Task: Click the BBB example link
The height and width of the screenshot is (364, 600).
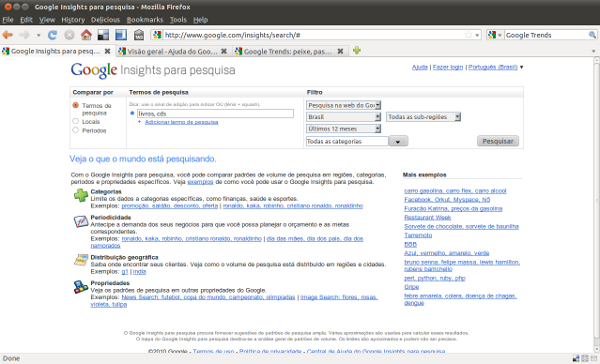Action: point(410,244)
